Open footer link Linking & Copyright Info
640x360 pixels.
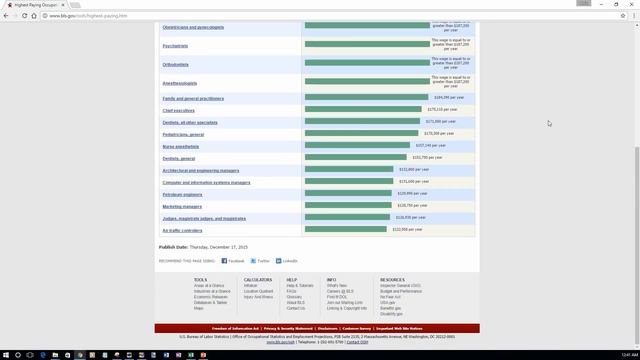point(347,309)
